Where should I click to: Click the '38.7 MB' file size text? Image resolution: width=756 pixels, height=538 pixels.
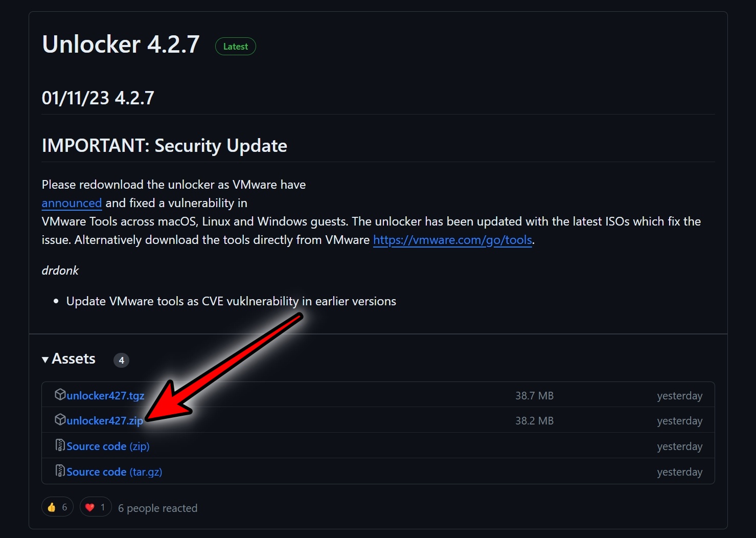point(534,395)
